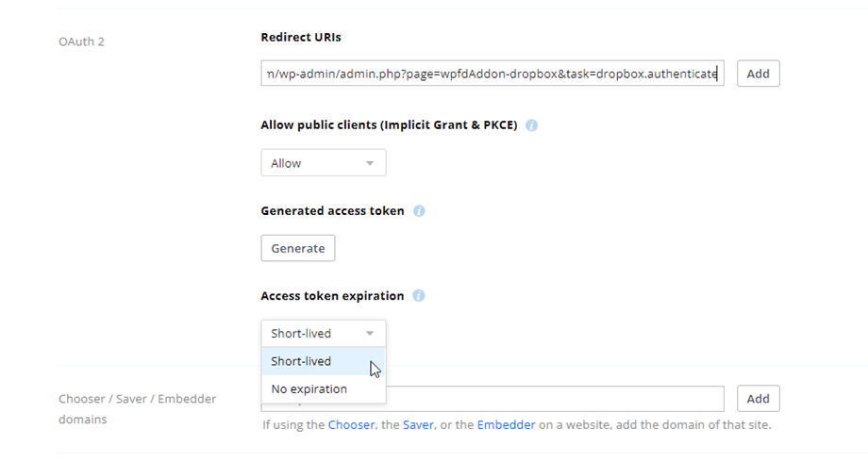Image resolution: width=868 pixels, height=462 pixels.
Task: Click the arrow on the Allow dropdown
Action: click(370, 163)
